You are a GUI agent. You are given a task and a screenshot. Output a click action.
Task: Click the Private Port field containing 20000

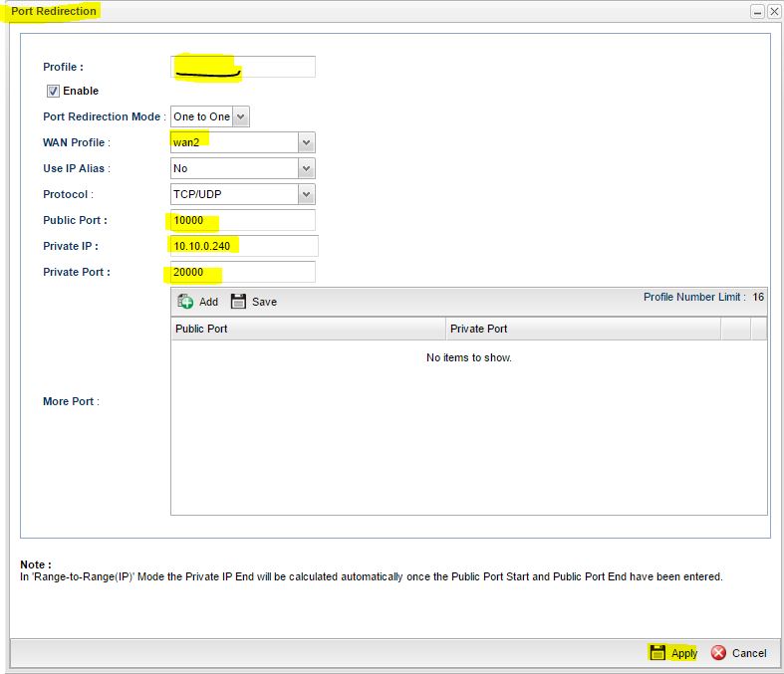coord(243,272)
